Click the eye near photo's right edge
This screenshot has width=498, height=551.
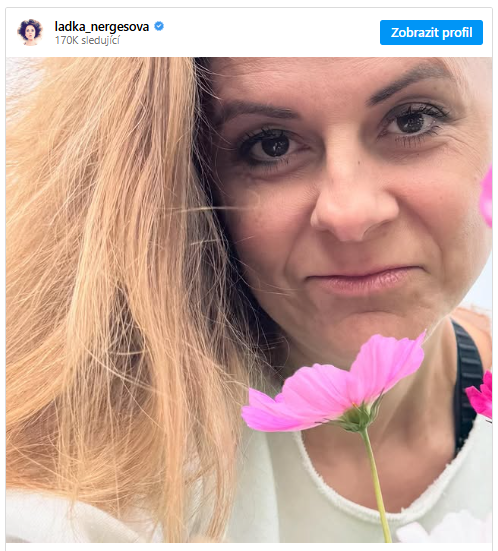[x=413, y=121]
